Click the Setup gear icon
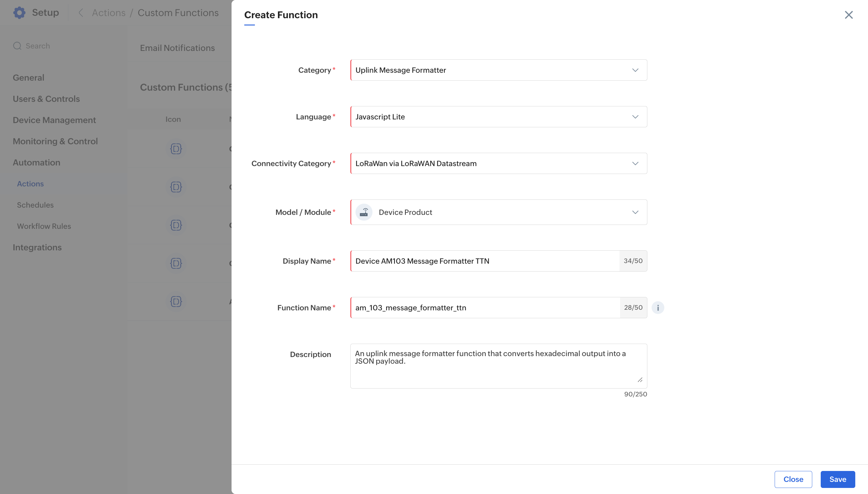Viewport: 868px width, 494px height. (x=19, y=12)
